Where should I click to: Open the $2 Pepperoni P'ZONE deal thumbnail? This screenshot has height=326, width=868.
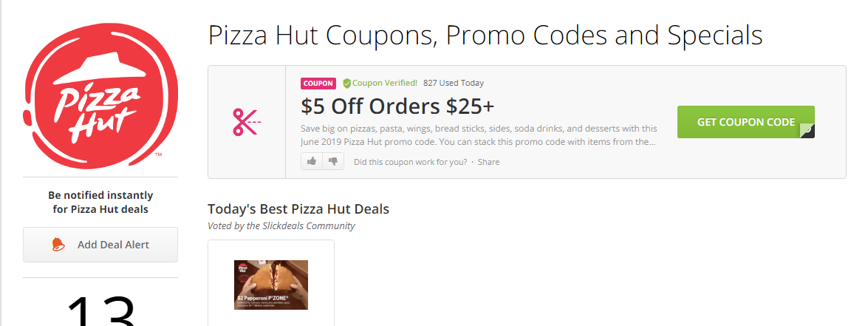(270, 285)
